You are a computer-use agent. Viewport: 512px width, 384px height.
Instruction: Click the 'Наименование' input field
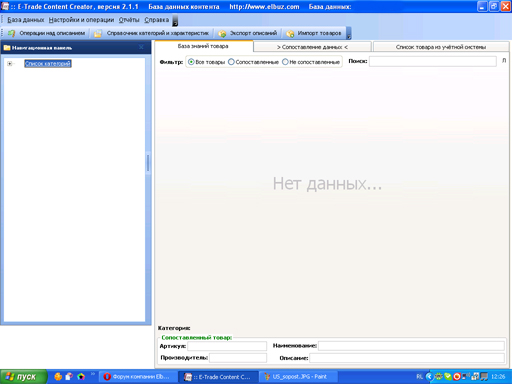(x=411, y=346)
